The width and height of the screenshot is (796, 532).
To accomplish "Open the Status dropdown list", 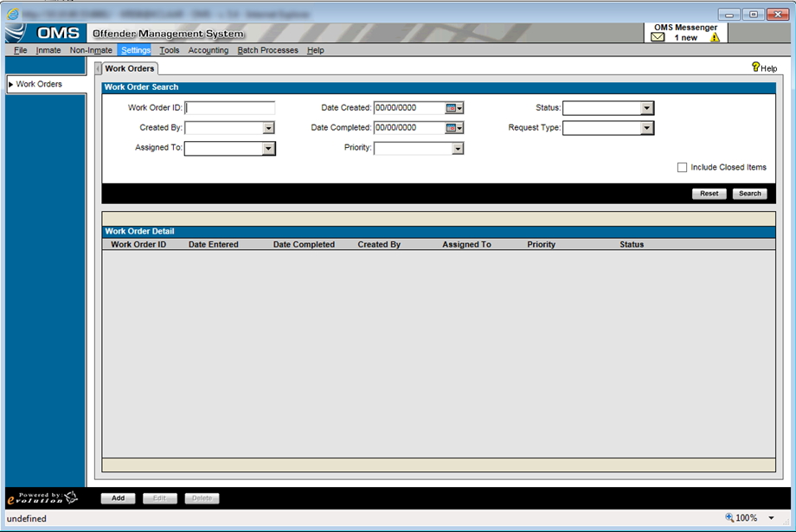I will click(x=646, y=108).
